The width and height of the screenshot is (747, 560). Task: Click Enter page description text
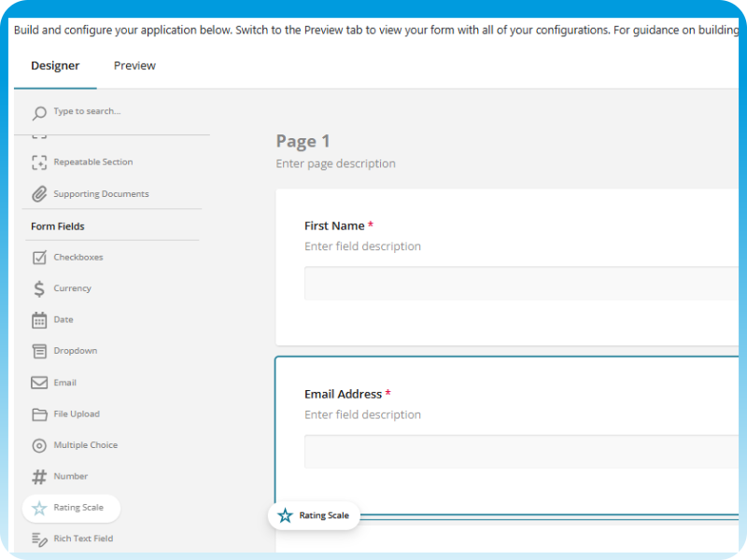[335, 163]
